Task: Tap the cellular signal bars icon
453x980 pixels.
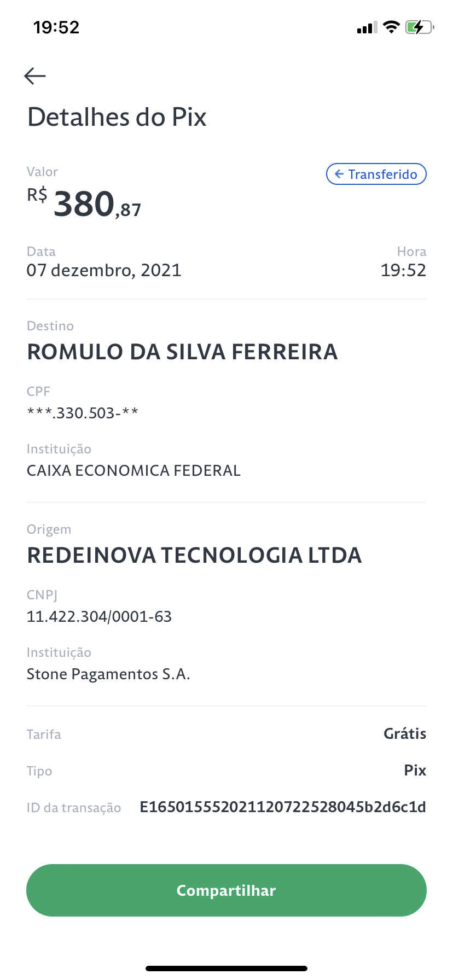Action: (x=367, y=27)
